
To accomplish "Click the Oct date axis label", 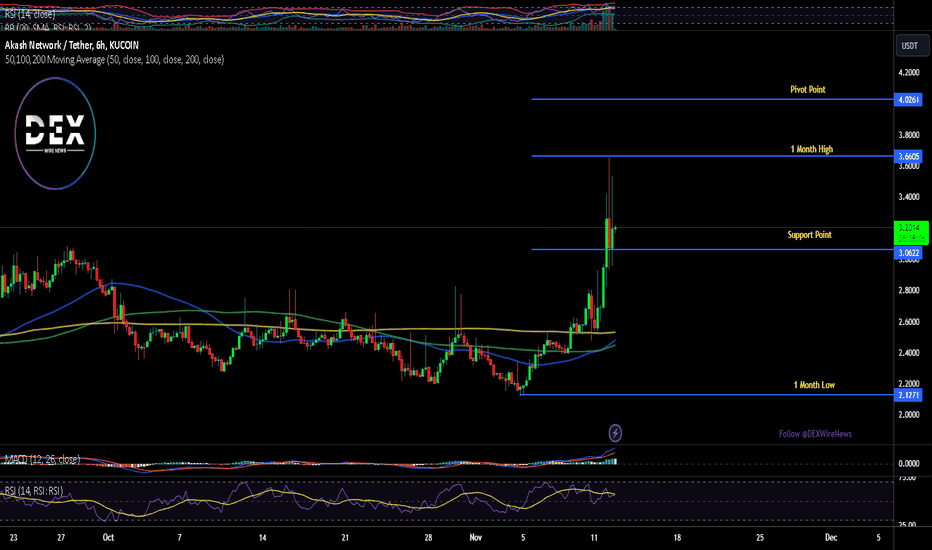I will (108, 538).
